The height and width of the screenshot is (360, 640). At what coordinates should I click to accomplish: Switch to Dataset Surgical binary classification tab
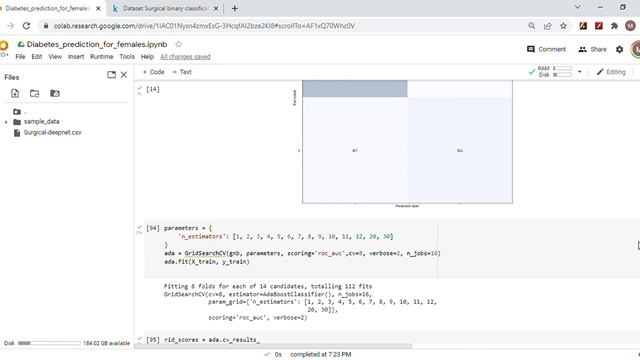[x=165, y=8]
